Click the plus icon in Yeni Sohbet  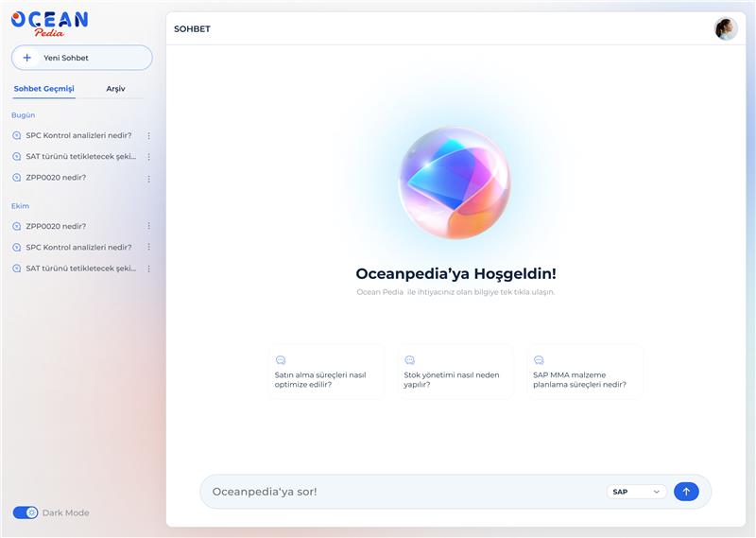coord(27,58)
